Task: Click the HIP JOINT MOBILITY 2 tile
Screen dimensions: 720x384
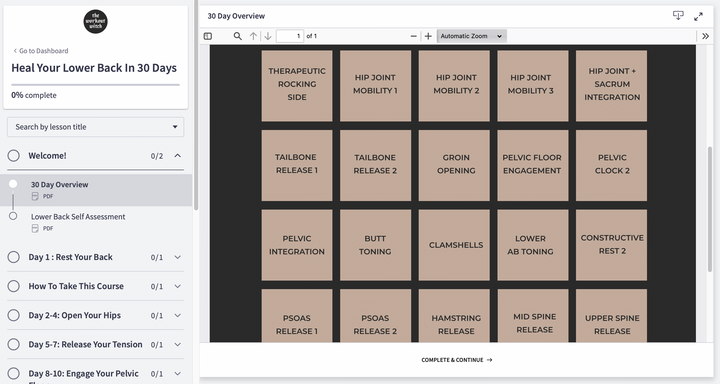Action: click(454, 85)
